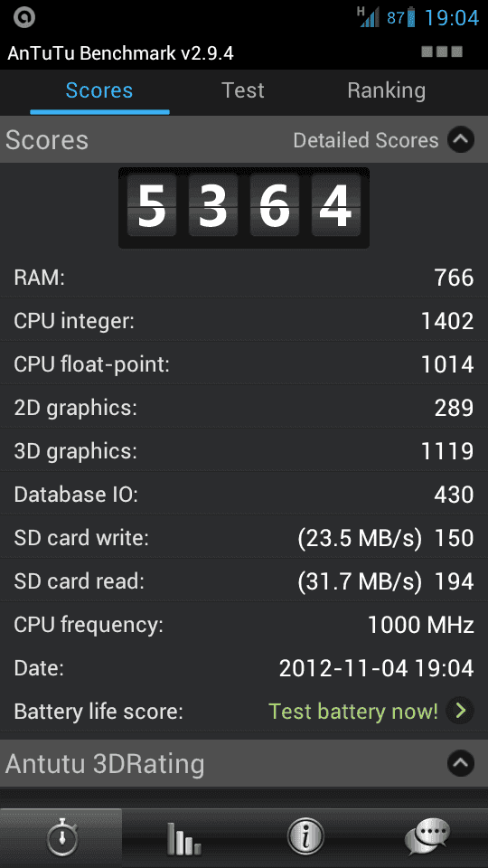This screenshot has height=868, width=488.
Task: Tap the battery indicator in status bar
Action: [x=410, y=18]
